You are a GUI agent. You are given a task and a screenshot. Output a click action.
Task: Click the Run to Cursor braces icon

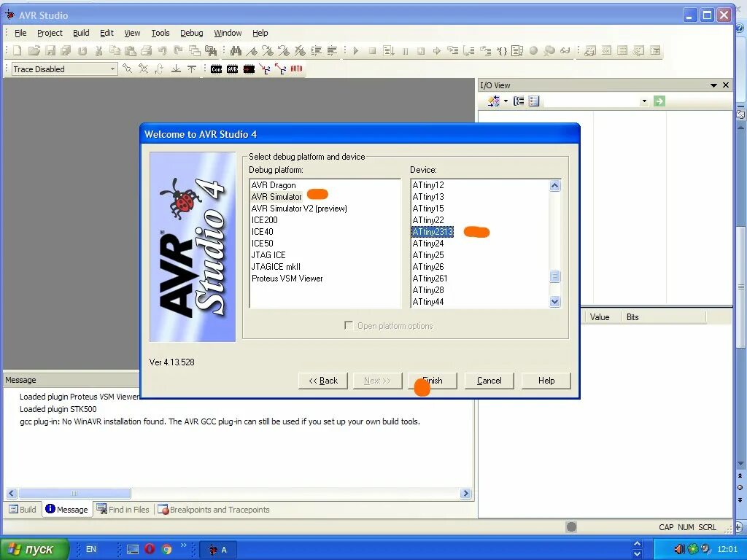(501, 50)
